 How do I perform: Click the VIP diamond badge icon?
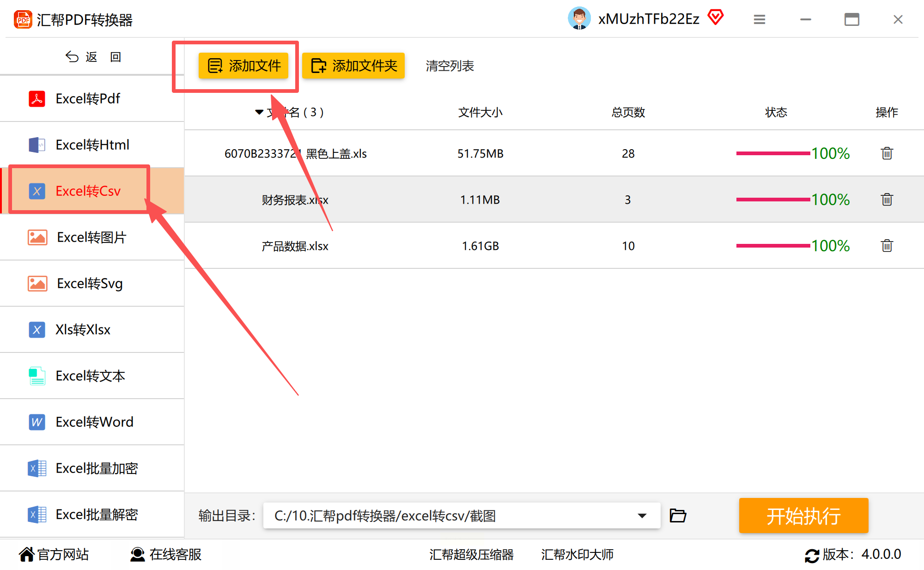(715, 18)
